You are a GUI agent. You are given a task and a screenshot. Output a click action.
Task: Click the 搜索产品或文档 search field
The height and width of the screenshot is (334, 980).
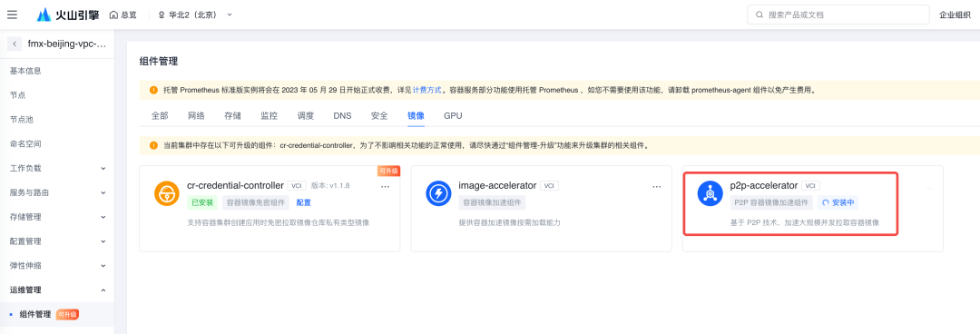pyautogui.click(x=838, y=15)
